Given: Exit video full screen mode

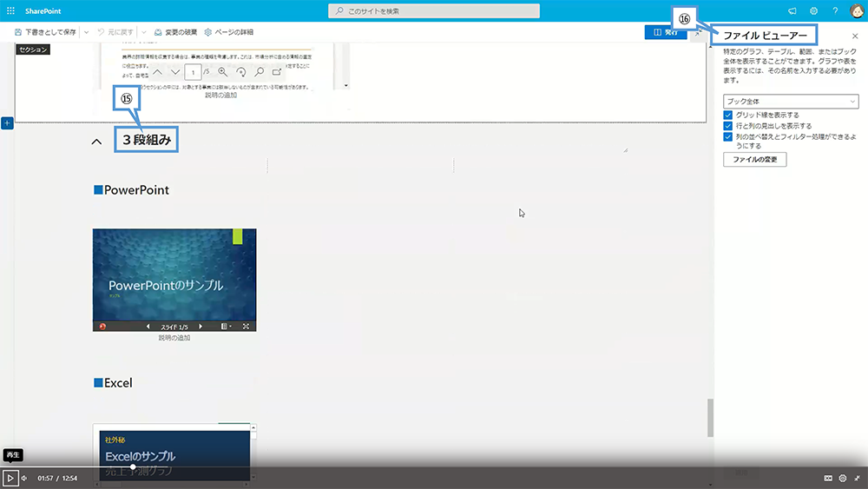Looking at the screenshot, I should (857, 478).
